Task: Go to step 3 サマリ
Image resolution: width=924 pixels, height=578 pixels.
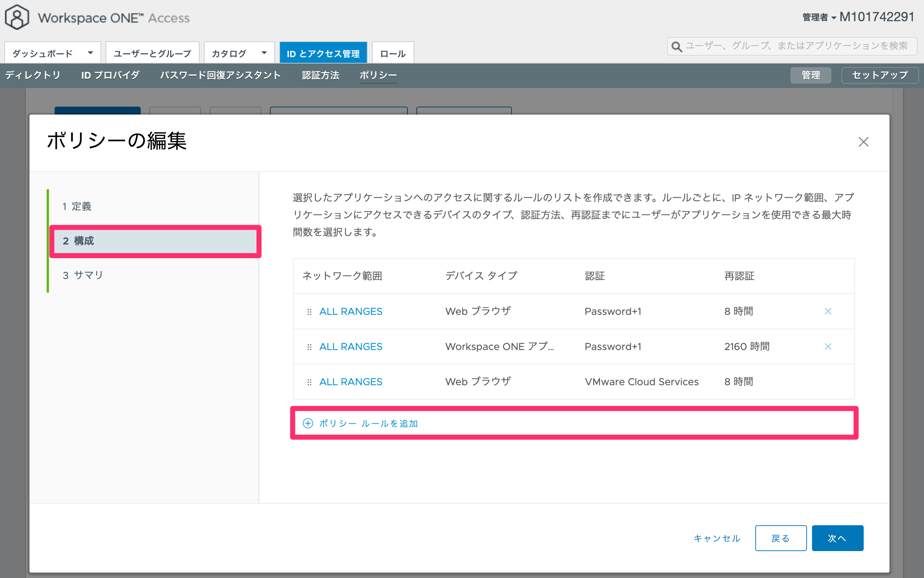Action: pos(83,275)
